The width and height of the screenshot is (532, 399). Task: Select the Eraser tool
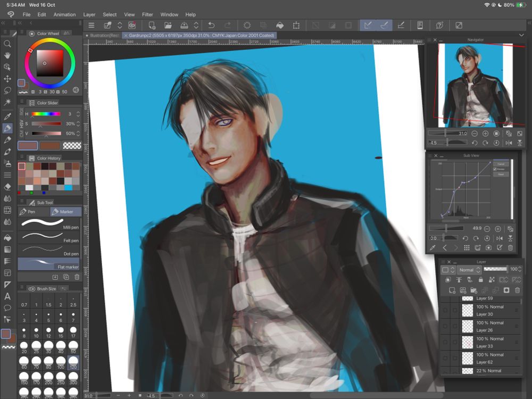[7, 187]
